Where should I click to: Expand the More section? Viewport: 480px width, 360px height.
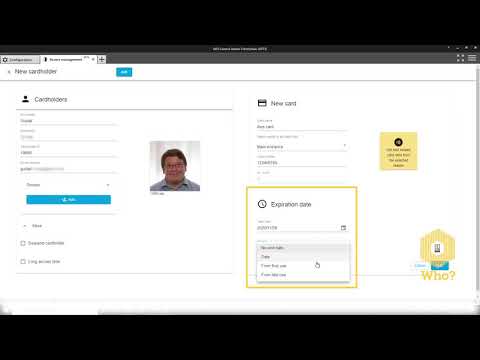(x=33, y=226)
